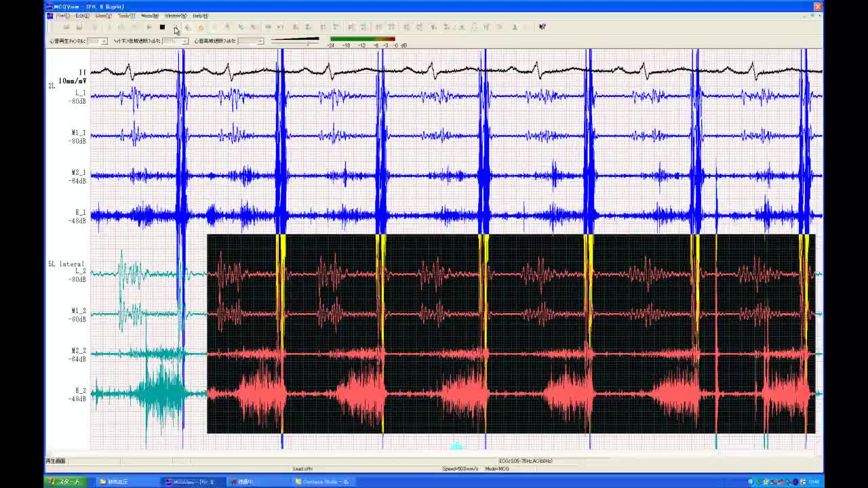Expand the ヘッドホン低域遮断フィルタ dropdown
868x488 pixels.
pyautogui.click(x=184, y=41)
